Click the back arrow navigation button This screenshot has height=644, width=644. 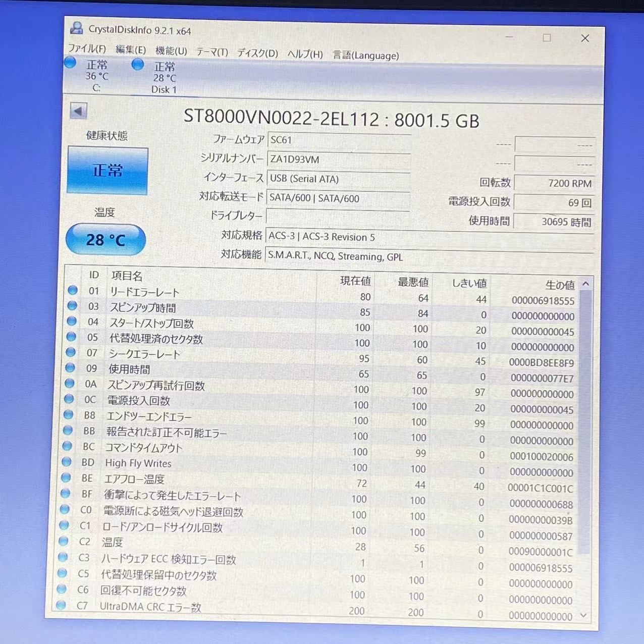pyautogui.click(x=79, y=111)
